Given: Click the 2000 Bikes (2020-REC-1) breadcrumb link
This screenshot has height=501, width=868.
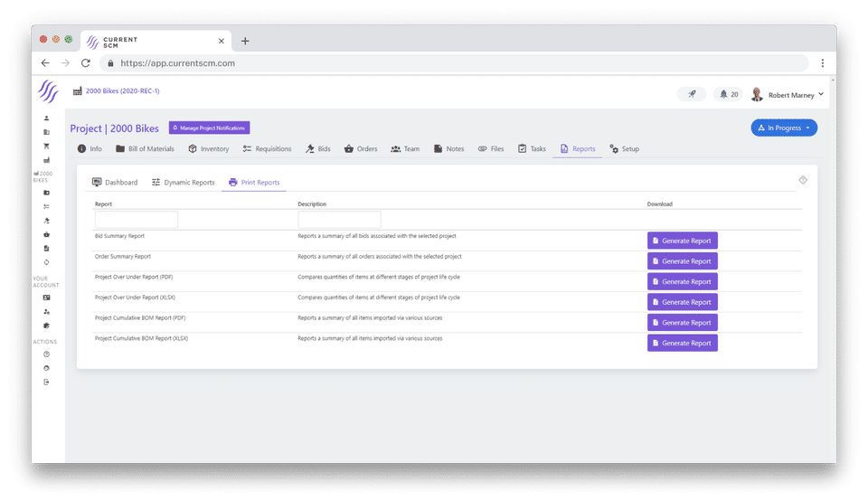Looking at the screenshot, I should [122, 90].
